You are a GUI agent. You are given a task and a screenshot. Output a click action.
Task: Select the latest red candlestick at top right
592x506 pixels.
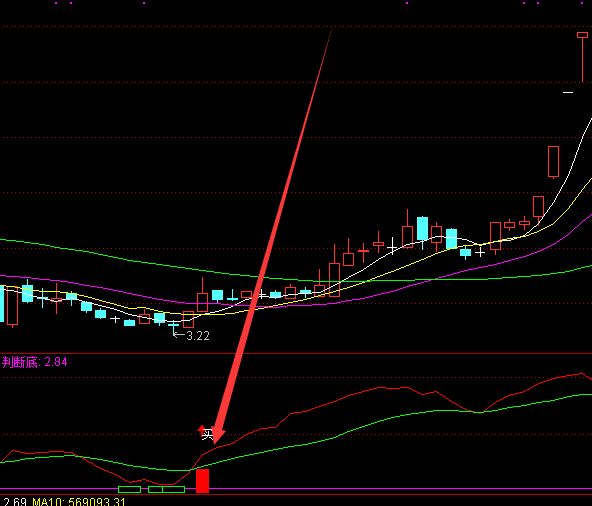pos(583,57)
